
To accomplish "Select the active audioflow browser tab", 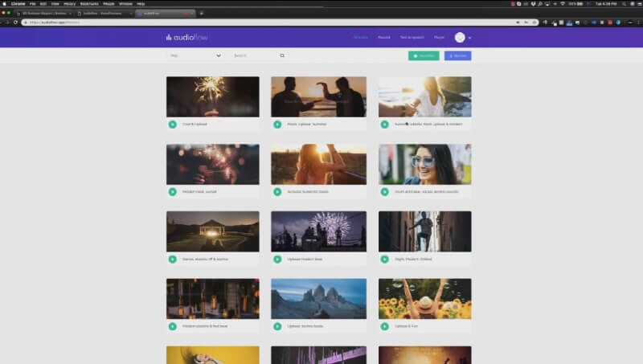I will pos(166,13).
